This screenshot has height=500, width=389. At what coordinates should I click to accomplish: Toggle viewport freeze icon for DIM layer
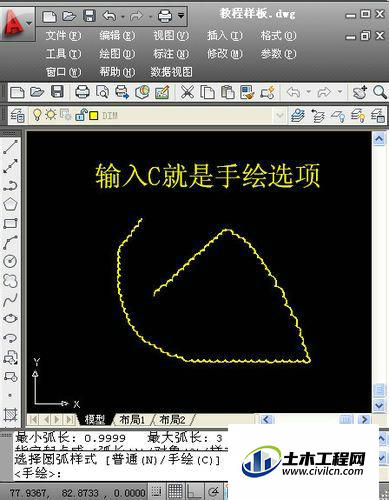click(66, 115)
